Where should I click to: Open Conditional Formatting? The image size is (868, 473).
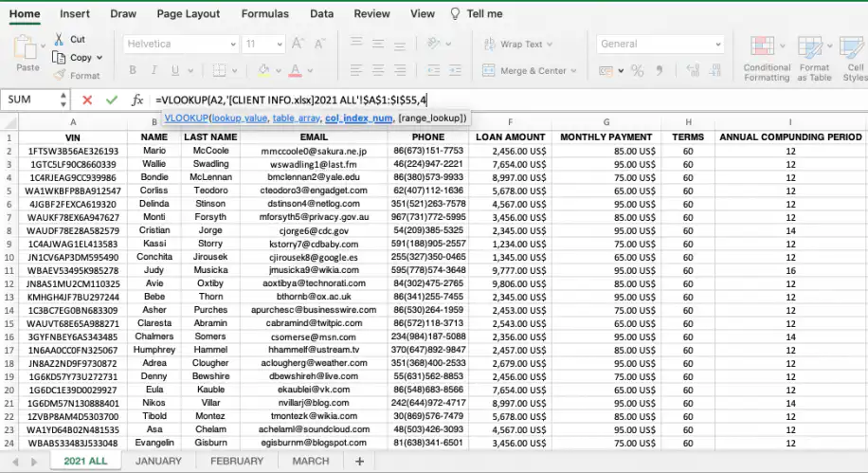click(767, 58)
